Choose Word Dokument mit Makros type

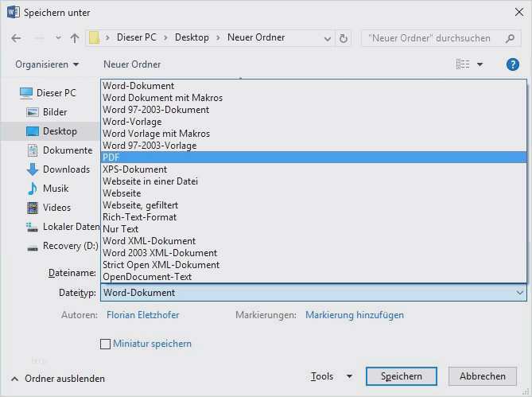(x=314, y=98)
